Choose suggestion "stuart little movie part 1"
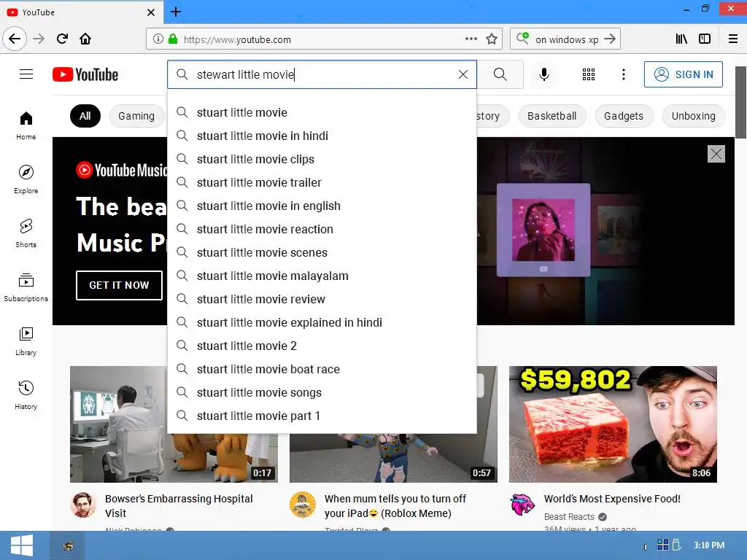 pyautogui.click(x=322, y=416)
